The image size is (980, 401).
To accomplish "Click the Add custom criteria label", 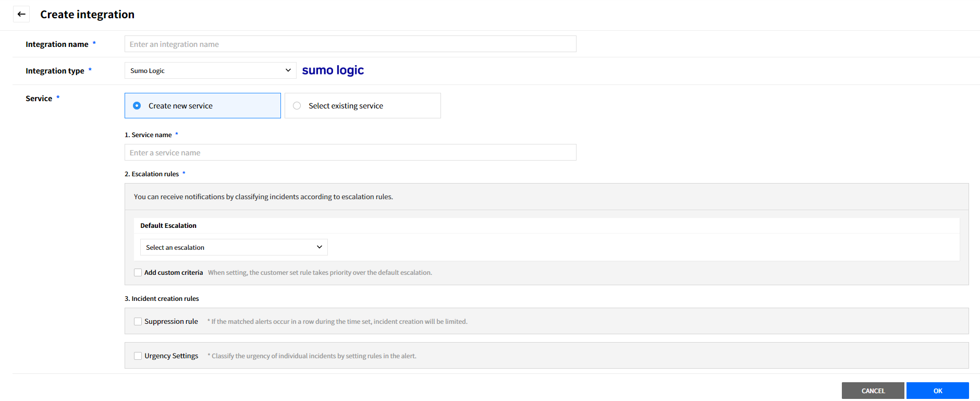I will click(174, 273).
